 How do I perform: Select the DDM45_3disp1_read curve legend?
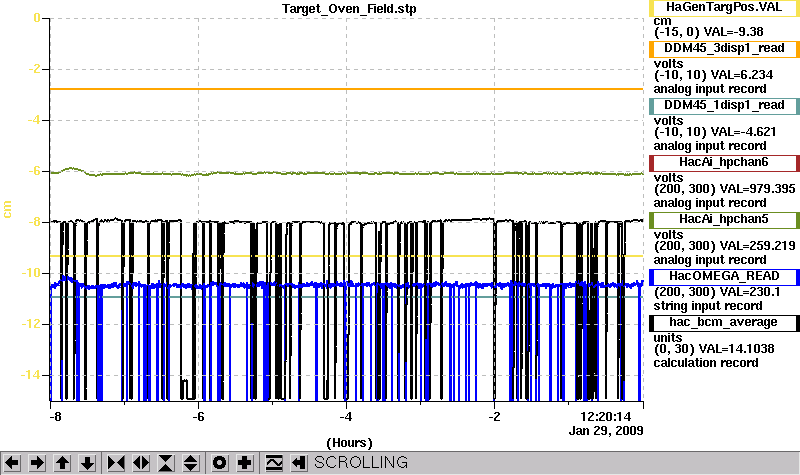click(724, 49)
